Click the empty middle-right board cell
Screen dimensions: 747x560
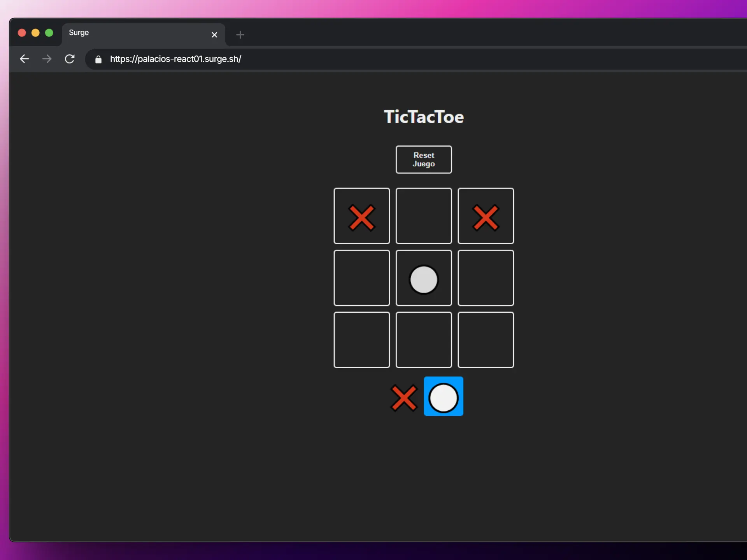click(485, 278)
